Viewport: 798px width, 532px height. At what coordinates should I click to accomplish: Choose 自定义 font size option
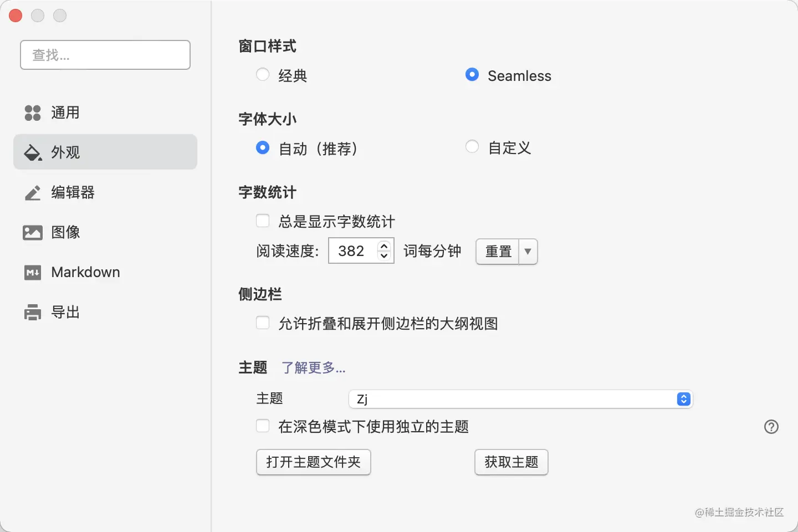pyautogui.click(x=472, y=146)
